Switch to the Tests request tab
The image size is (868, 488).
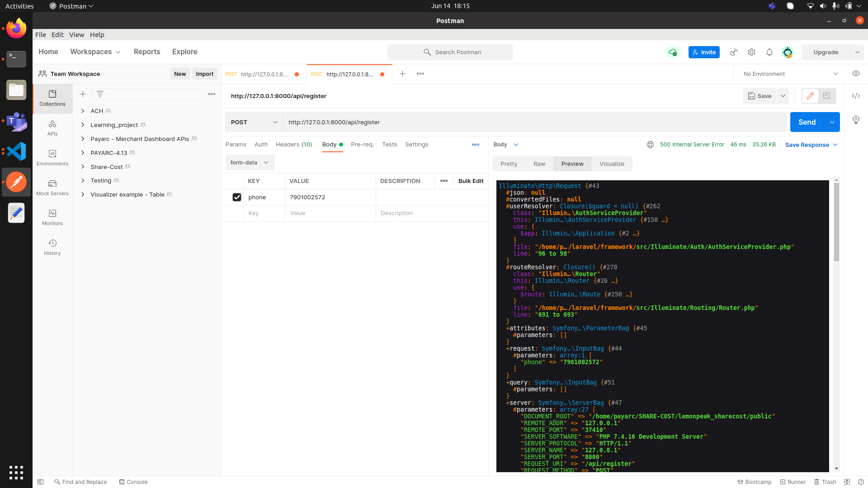[389, 144]
